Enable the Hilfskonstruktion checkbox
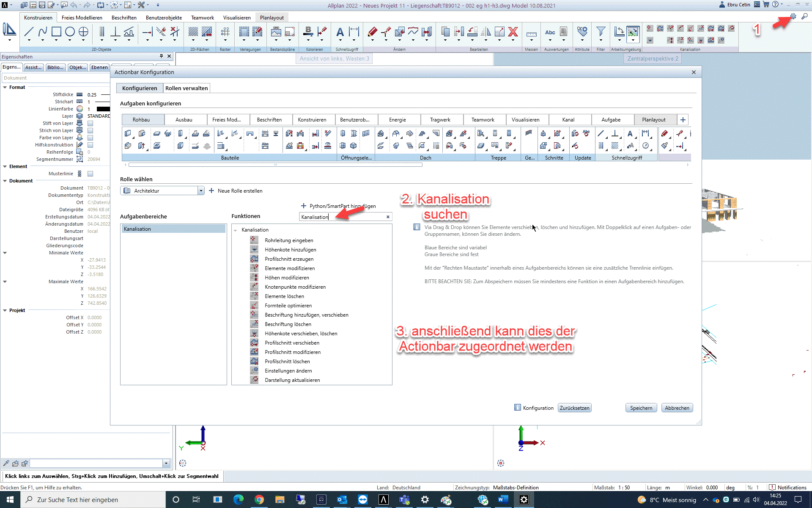This screenshot has width=812, height=508. [90, 145]
